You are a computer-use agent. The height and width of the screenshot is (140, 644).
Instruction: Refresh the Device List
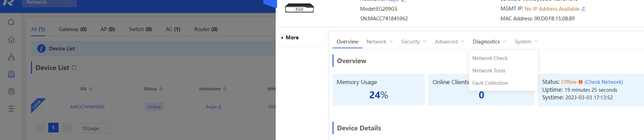click(x=74, y=68)
